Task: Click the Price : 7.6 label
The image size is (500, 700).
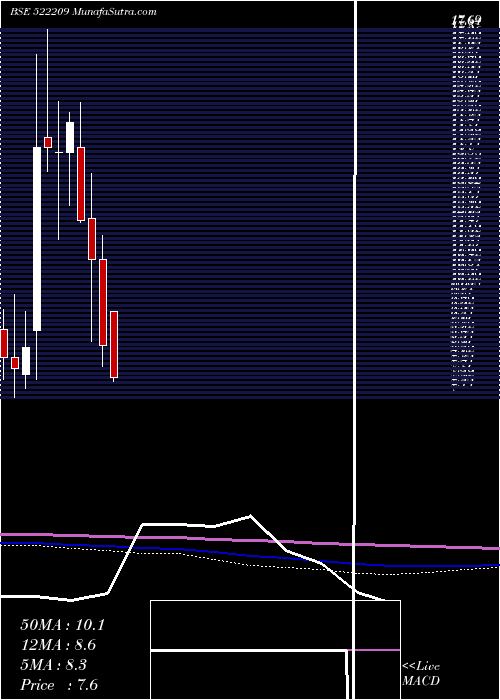Action: 59,685
